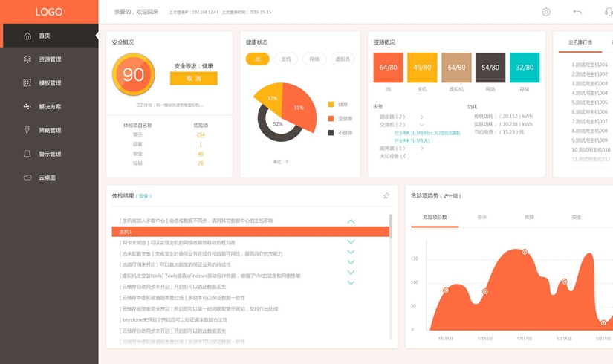Image resolution: width=613 pixels, height=364 pixels.
Task: Expand the 服务器 (1) device group
Action: (422, 148)
